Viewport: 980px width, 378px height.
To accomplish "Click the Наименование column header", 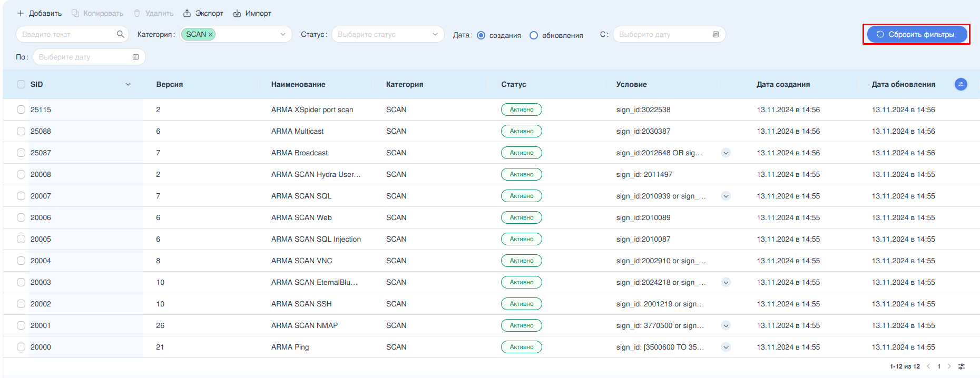I will tap(298, 84).
